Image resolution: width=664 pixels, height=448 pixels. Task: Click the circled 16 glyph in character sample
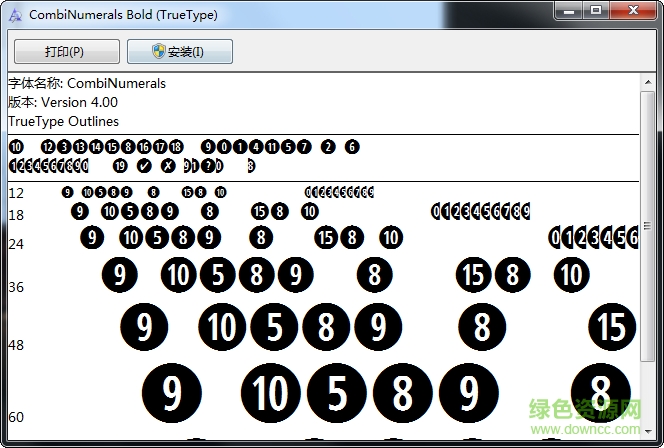coord(144,147)
